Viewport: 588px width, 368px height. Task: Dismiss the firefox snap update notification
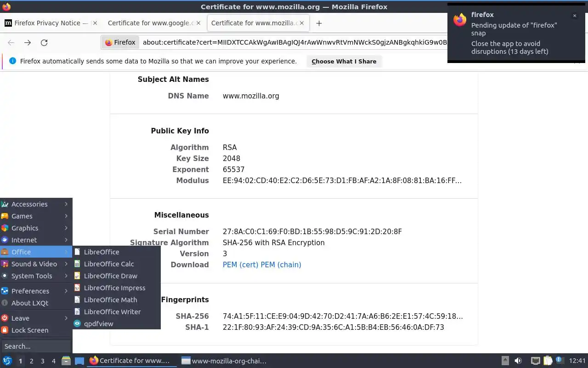click(x=574, y=16)
